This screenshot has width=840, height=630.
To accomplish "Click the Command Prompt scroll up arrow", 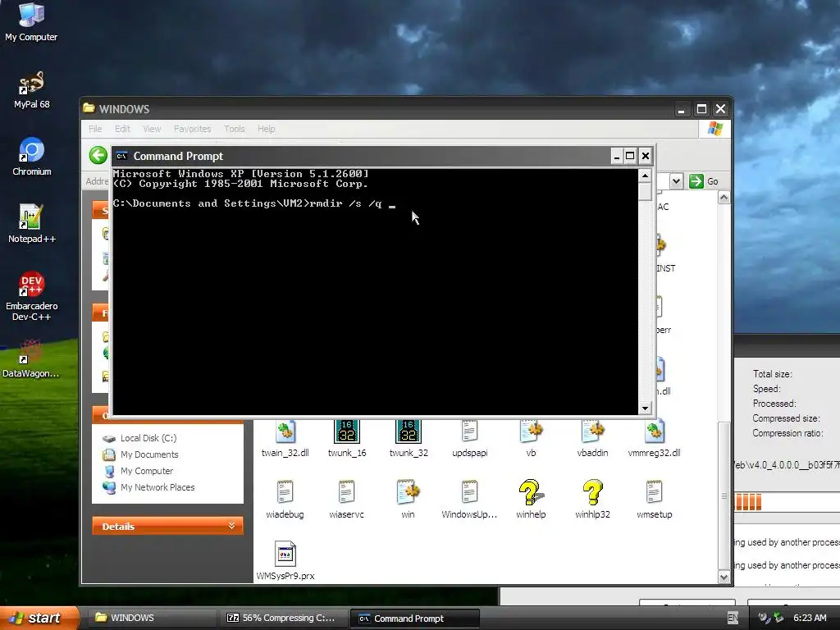I will tap(645, 176).
